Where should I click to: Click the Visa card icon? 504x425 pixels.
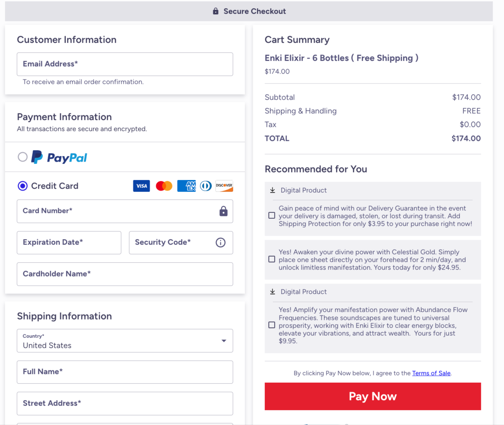tap(141, 186)
